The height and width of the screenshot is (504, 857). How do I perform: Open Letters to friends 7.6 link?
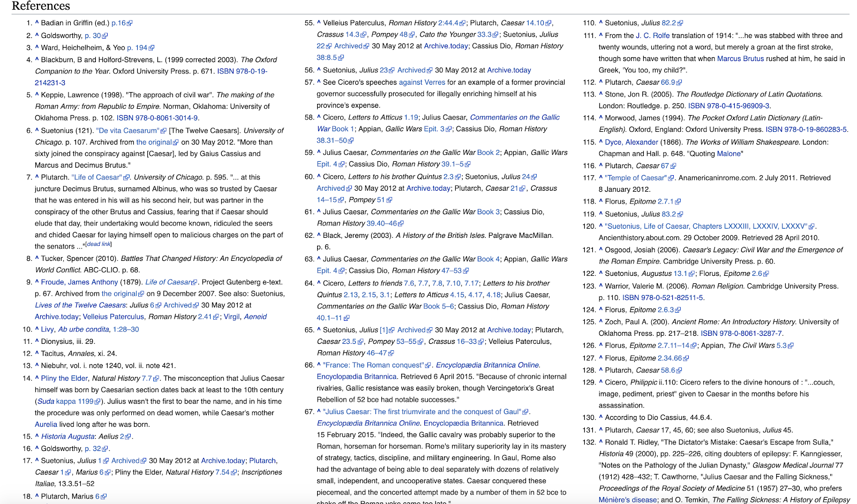point(409,283)
